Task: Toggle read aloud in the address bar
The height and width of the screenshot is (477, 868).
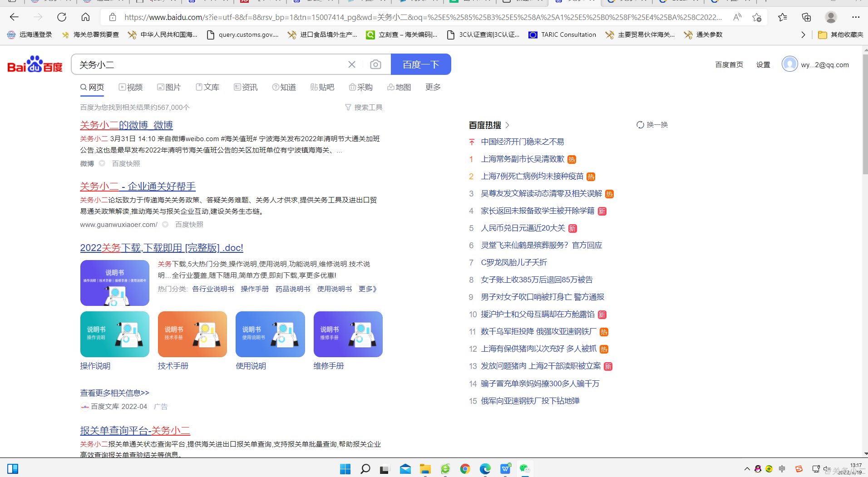Action: click(737, 17)
